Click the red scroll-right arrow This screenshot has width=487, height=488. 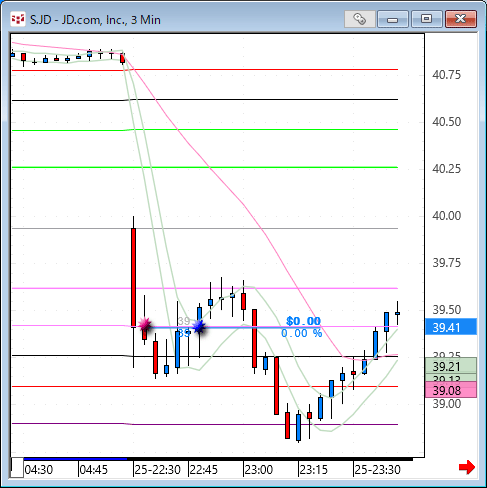pos(466,467)
